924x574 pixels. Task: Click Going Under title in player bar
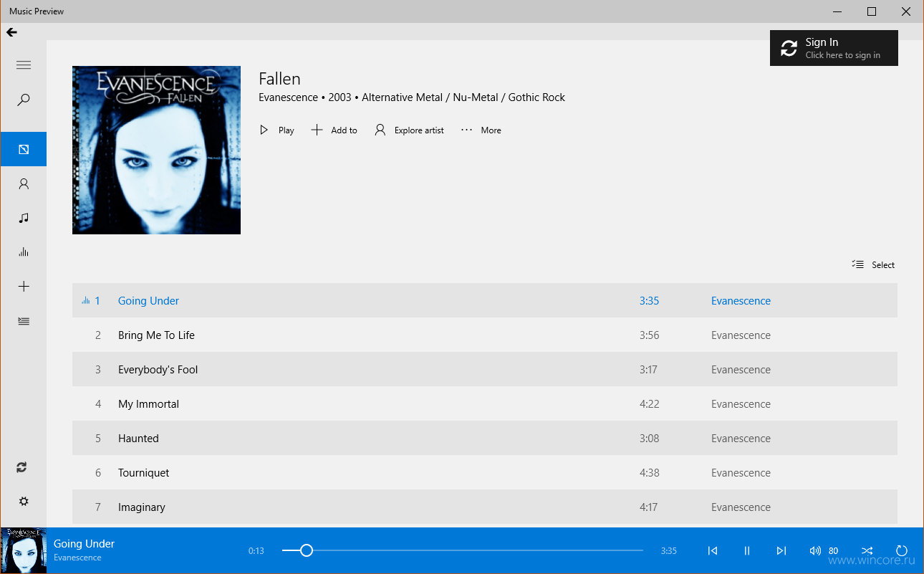(84, 544)
